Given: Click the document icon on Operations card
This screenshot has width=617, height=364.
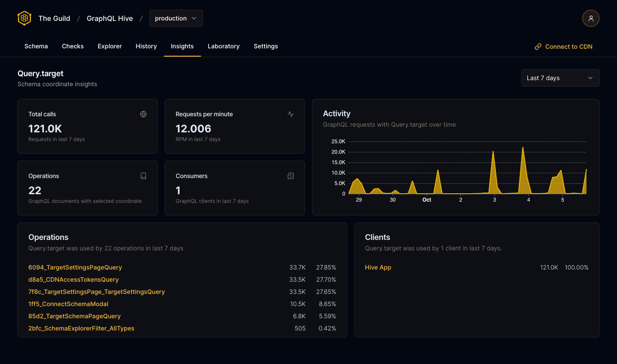Looking at the screenshot, I should click(x=143, y=175).
